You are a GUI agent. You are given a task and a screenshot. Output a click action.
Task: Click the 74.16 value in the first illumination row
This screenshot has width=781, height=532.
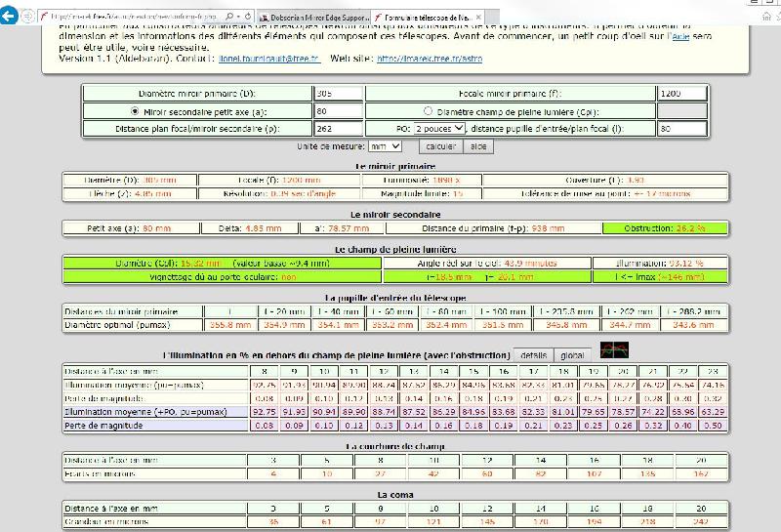click(x=713, y=385)
